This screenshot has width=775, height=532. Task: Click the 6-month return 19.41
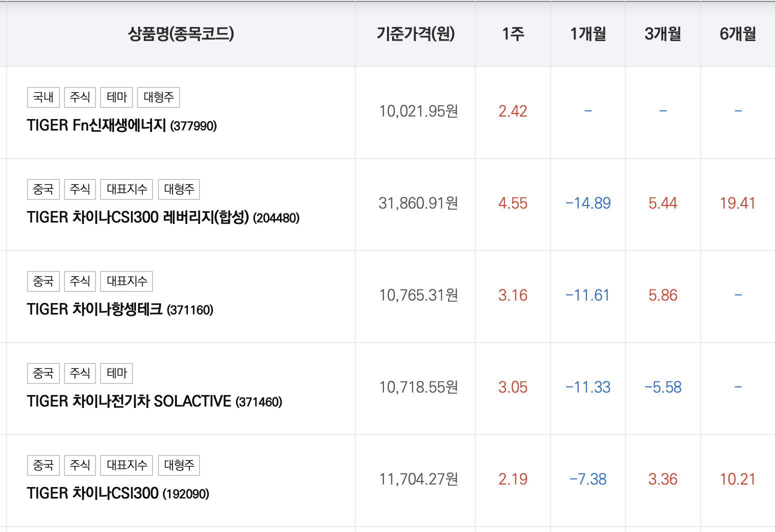click(x=738, y=203)
